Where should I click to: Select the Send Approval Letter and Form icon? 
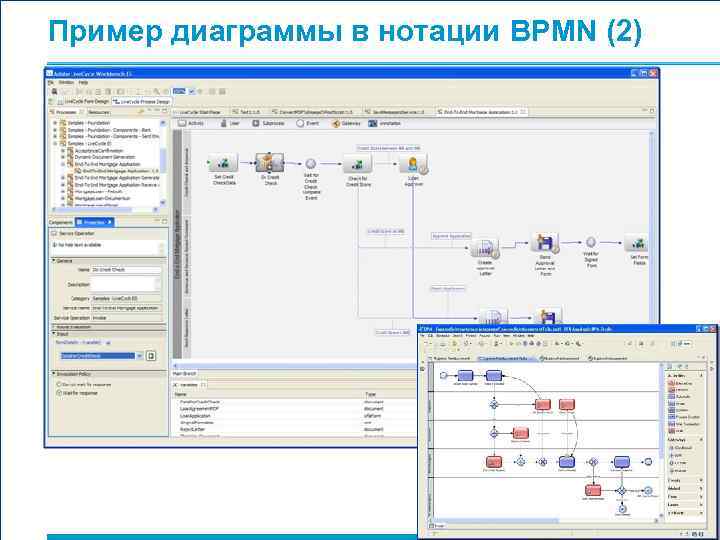[545, 242]
